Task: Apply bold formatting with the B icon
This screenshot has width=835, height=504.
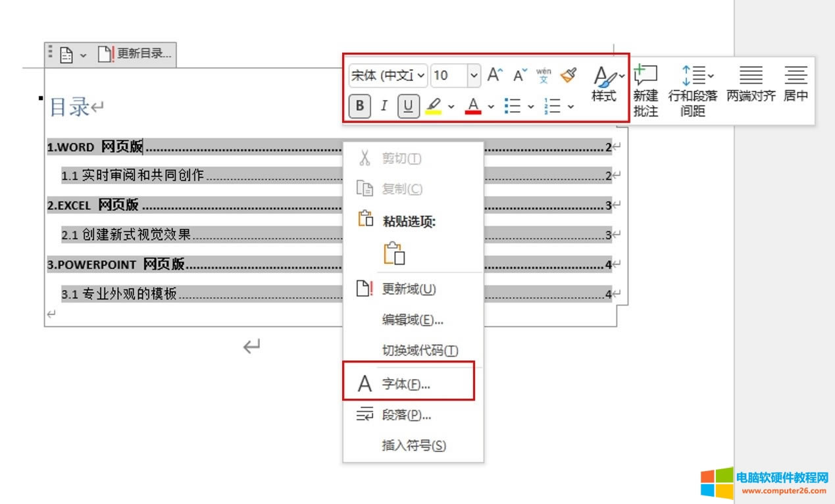Action: tap(359, 106)
